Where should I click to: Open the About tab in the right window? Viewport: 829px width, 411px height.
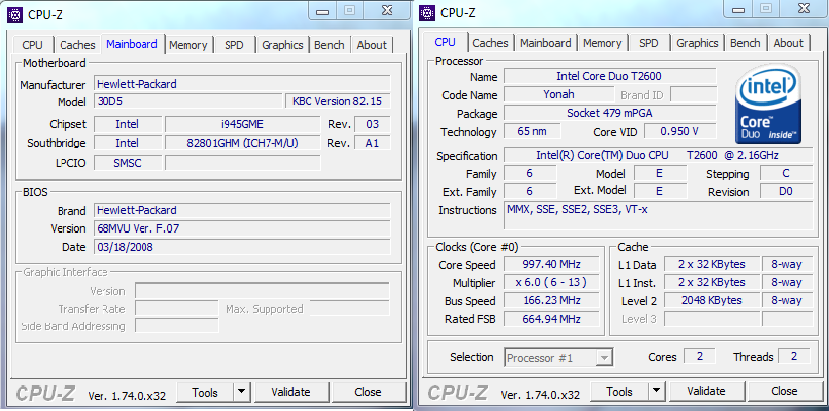788,43
